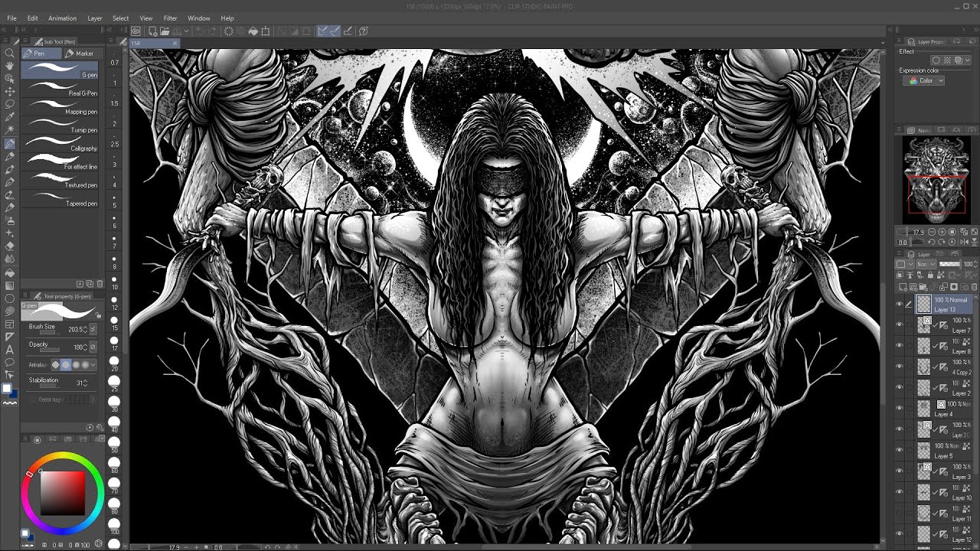This screenshot has width=980, height=551.
Task: Open the Animation menu
Action: click(x=62, y=18)
